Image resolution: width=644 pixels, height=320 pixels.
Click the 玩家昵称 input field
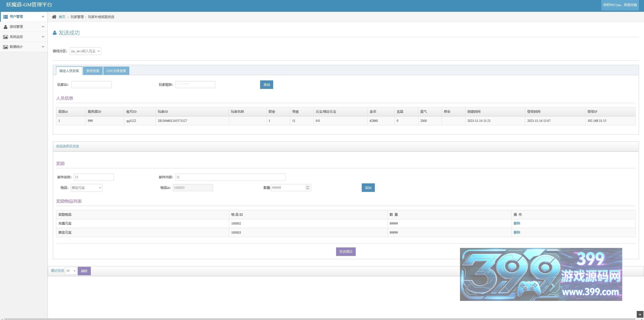tap(195, 85)
